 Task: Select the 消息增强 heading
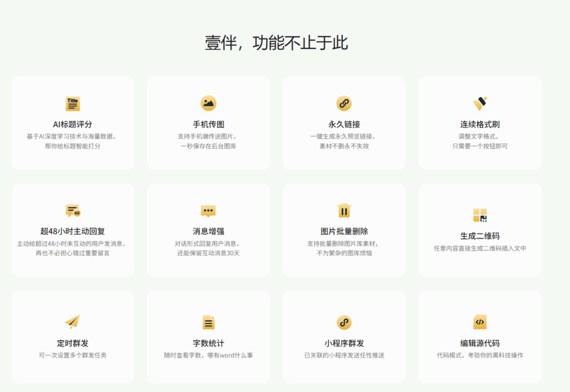(x=208, y=231)
